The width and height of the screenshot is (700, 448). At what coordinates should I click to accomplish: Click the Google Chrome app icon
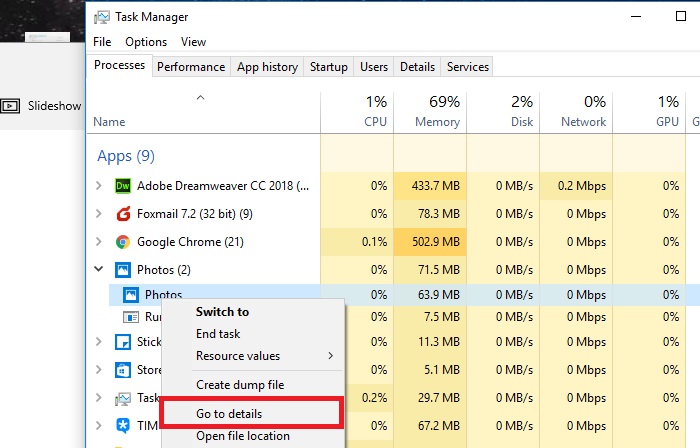(123, 242)
